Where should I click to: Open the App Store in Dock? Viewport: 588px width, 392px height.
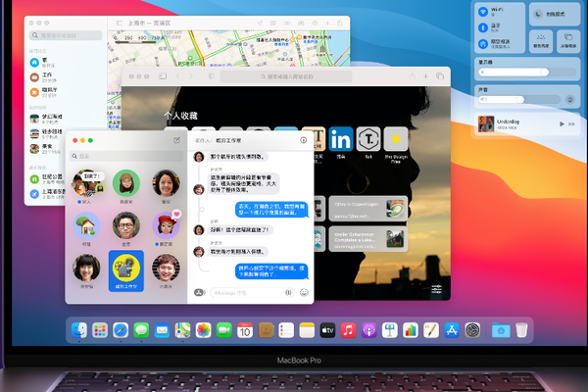coord(452,330)
